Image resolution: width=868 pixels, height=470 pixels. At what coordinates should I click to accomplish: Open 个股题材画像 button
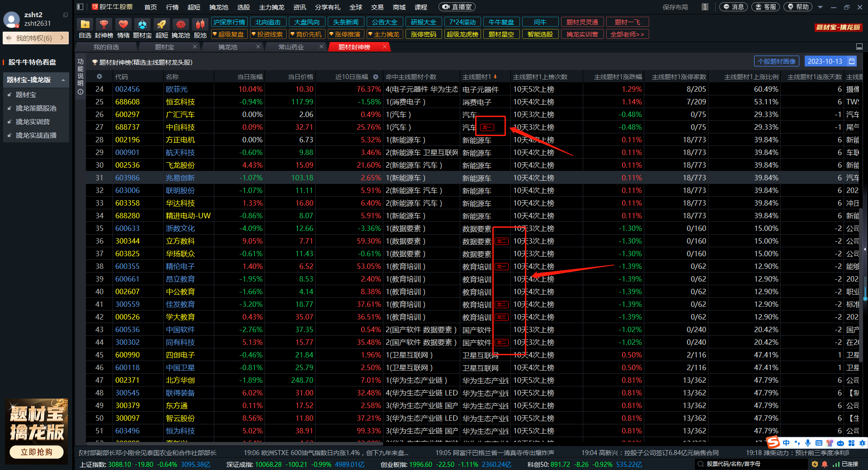pos(777,61)
